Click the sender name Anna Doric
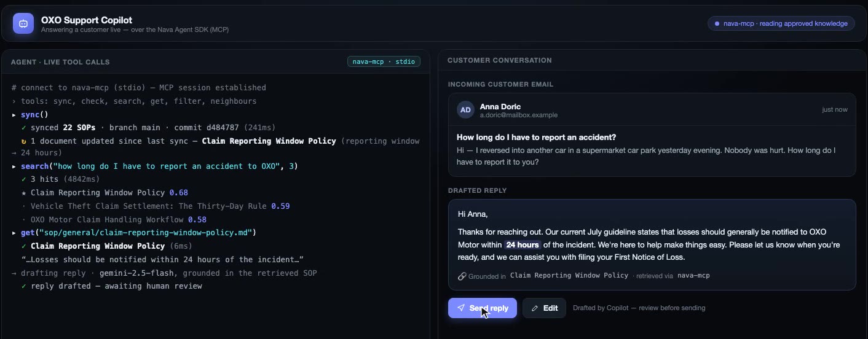Screen dimensions: 868x339 500,106
